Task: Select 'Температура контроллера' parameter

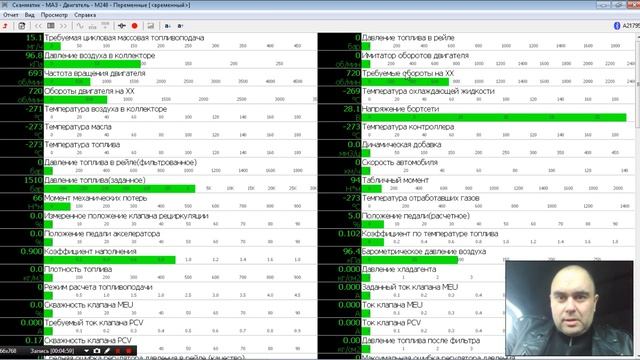Action: [408, 127]
